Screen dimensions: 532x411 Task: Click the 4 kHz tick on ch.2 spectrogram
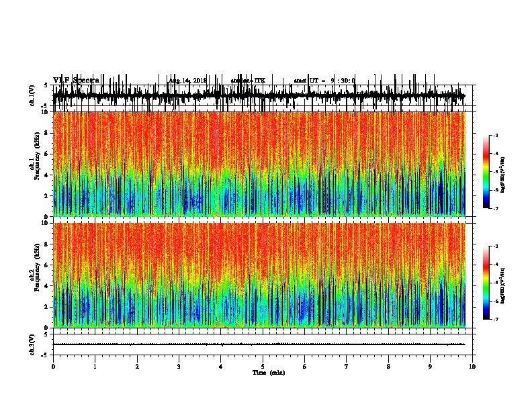tap(47, 286)
